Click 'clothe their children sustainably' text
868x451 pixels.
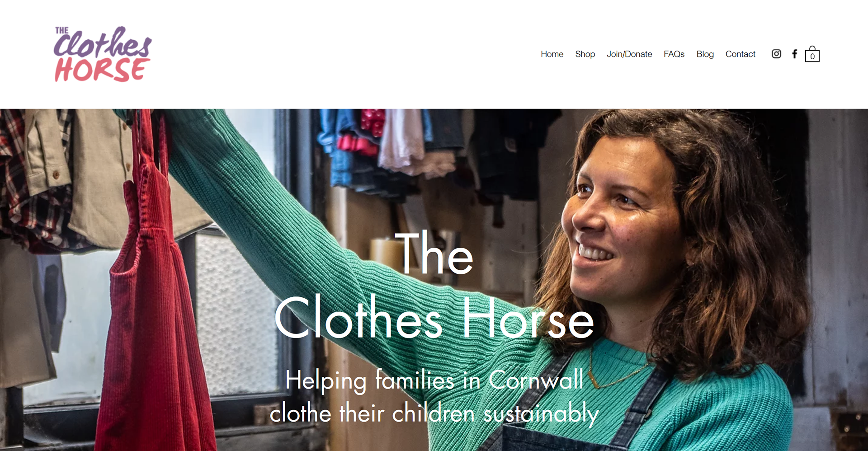(434, 413)
